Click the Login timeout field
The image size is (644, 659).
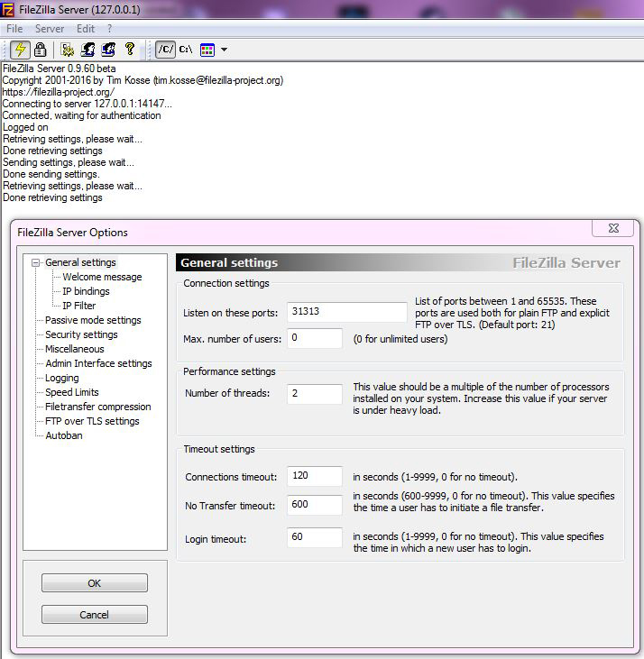coord(315,537)
